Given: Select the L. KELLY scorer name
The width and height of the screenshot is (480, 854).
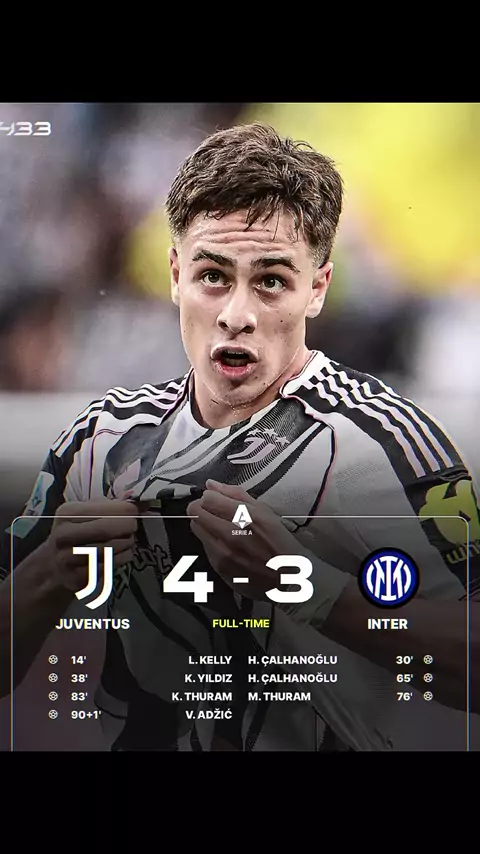Looking at the screenshot, I should [210, 660].
